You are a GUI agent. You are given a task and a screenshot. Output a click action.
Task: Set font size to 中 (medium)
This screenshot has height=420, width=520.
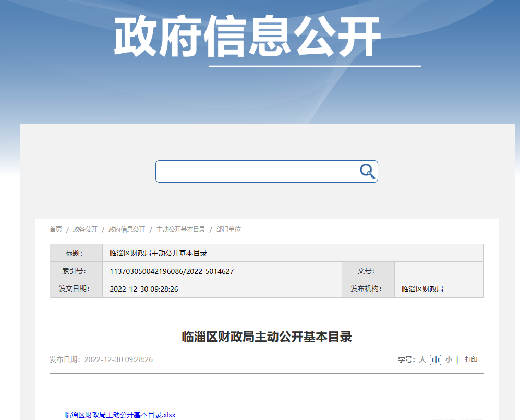(x=436, y=359)
